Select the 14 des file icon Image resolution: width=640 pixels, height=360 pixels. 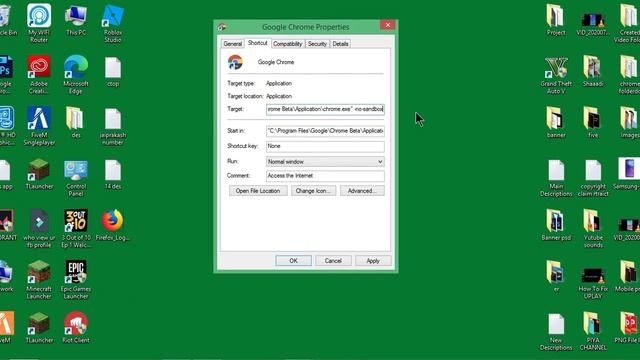tap(113, 175)
